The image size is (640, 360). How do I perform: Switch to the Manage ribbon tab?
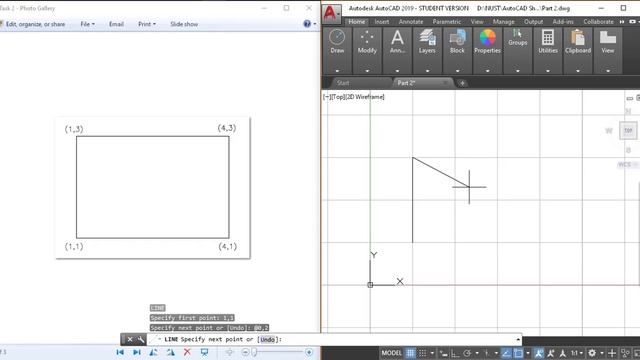coord(503,22)
